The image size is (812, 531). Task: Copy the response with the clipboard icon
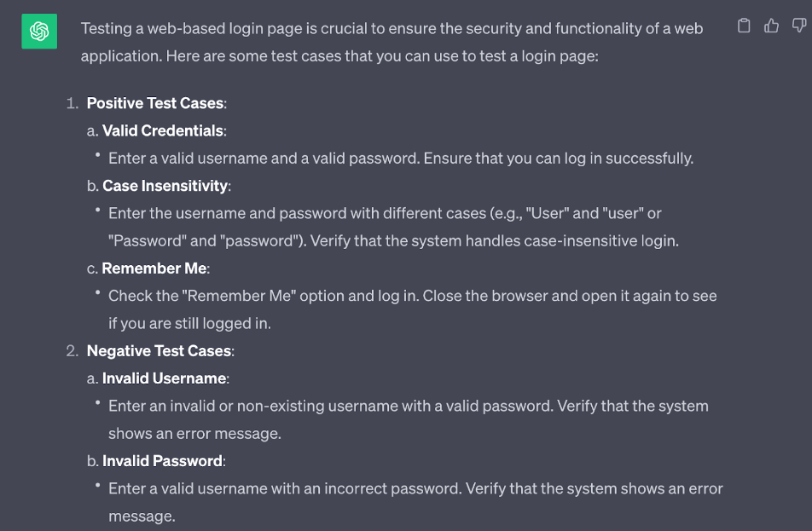click(x=744, y=26)
